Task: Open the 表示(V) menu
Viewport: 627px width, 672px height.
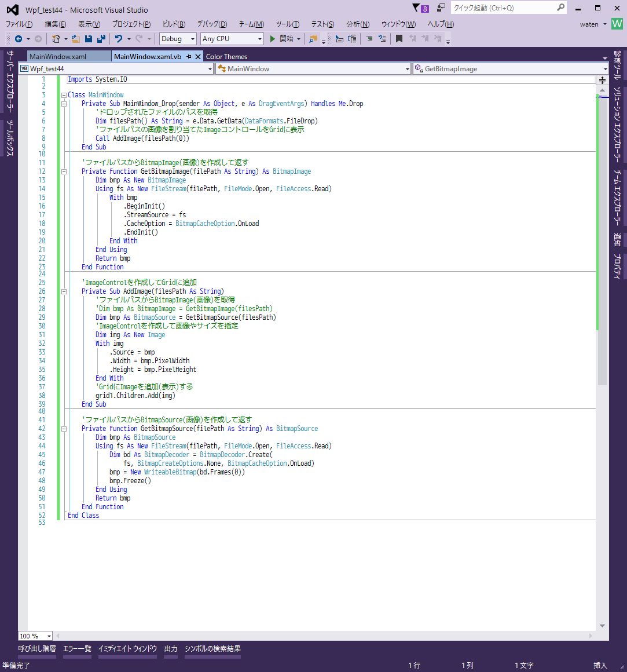Action: (x=89, y=24)
